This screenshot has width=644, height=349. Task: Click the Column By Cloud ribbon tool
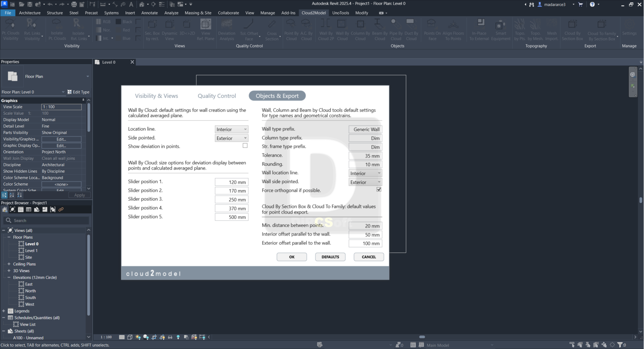pos(360,30)
